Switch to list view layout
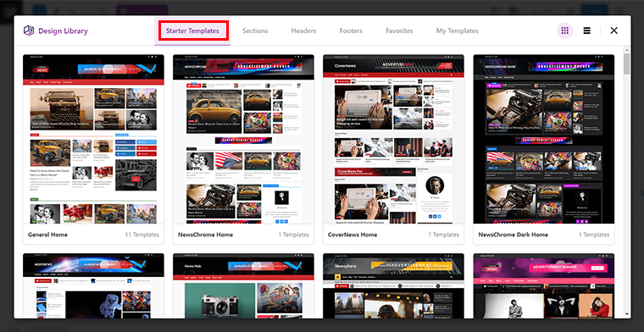This screenshot has height=332, width=644. point(587,30)
